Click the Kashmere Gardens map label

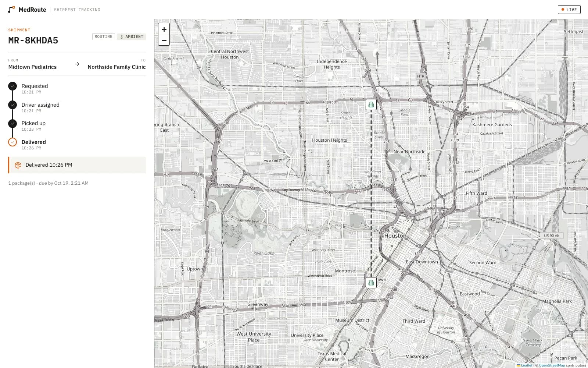click(x=492, y=125)
